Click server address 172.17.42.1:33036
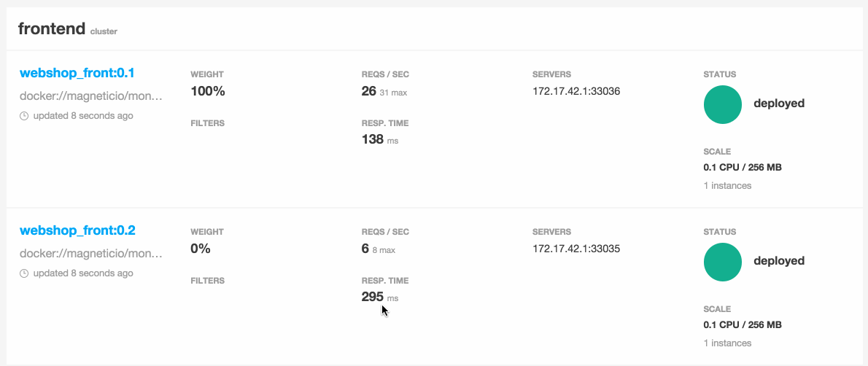 [x=576, y=91]
